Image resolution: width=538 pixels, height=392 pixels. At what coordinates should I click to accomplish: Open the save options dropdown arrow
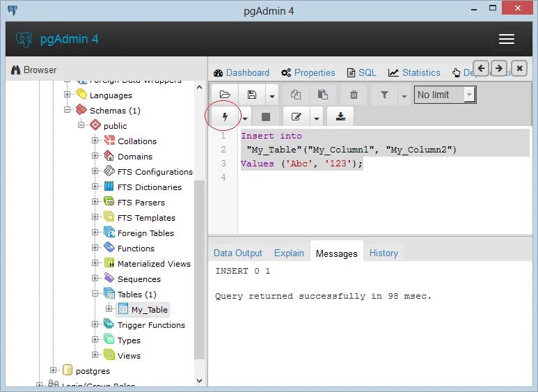(272, 96)
